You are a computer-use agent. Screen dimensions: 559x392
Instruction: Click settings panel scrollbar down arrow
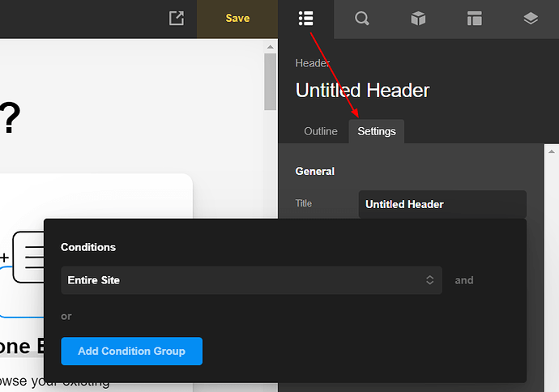click(552, 386)
